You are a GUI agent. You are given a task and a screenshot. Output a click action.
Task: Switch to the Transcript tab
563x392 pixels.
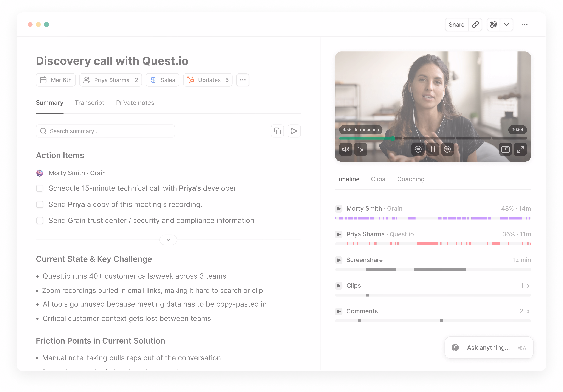(90, 103)
